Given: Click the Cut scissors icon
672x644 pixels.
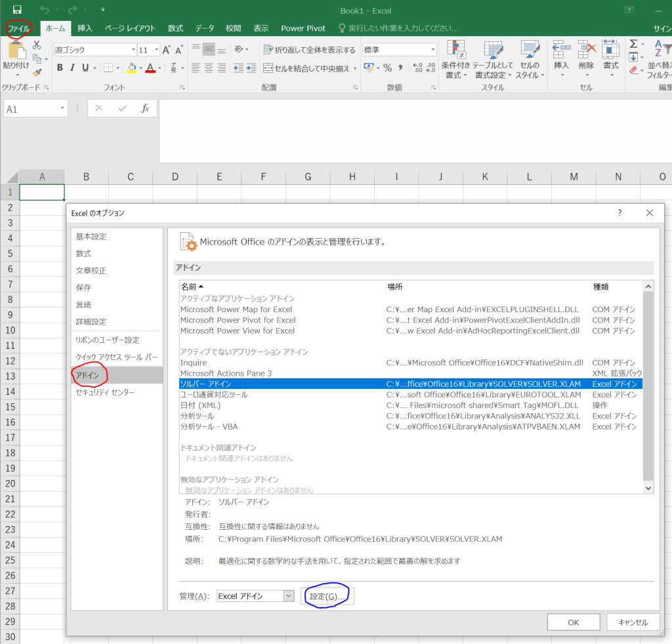Looking at the screenshot, I should click(37, 45).
